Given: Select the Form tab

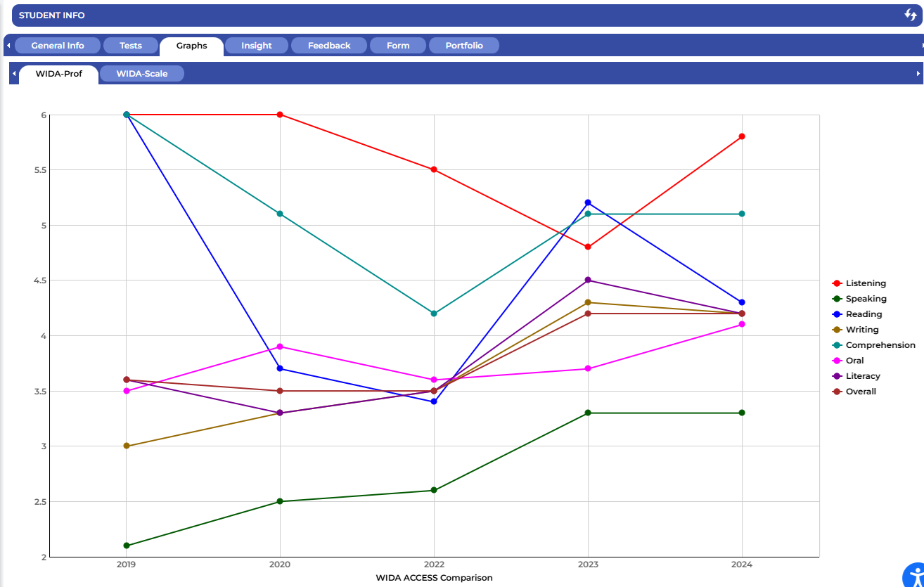Looking at the screenshot, I should click(x=398, y=46).
